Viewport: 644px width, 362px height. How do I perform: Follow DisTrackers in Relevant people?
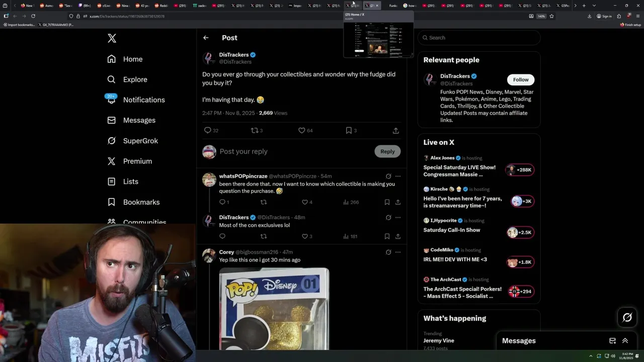521,79
